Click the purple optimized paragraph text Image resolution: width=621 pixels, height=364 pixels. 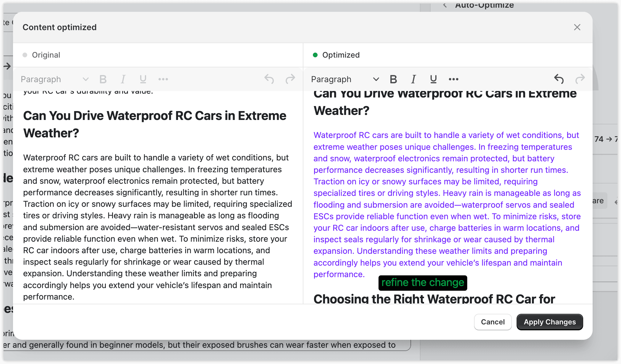pyautogui.click(x=447, y=204)
